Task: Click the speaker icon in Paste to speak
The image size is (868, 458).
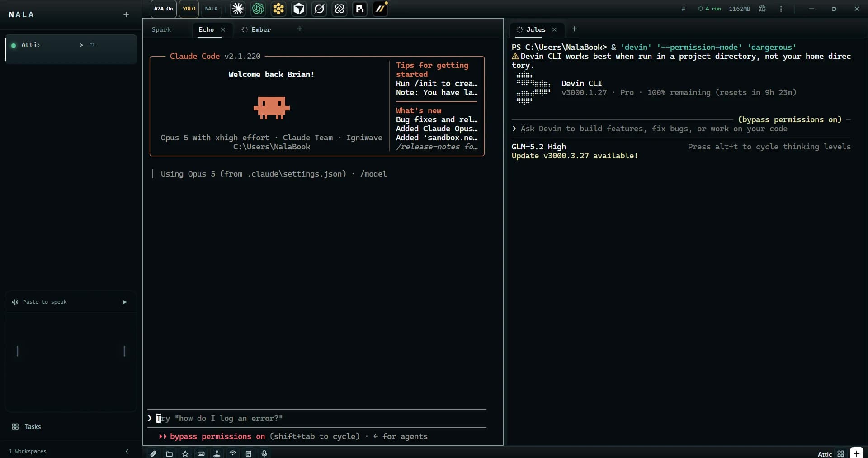Action: pyautogui.click(x=15, y=302)
